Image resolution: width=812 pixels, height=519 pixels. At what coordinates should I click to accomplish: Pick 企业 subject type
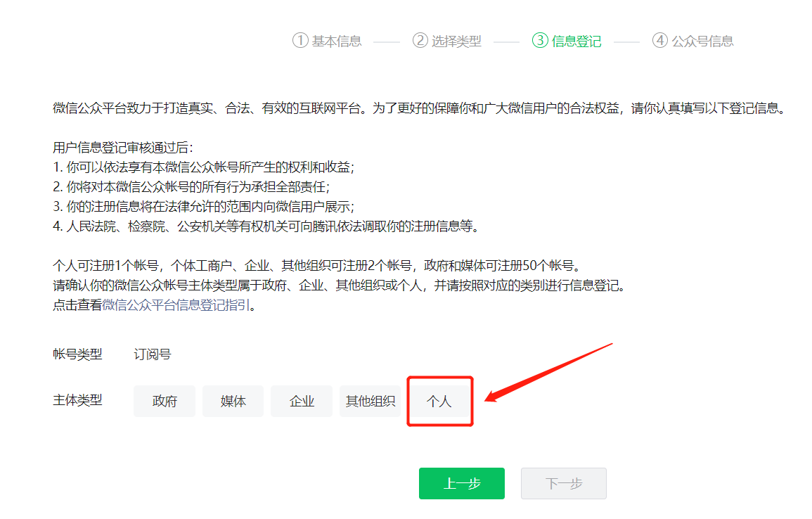coord(301,401)
